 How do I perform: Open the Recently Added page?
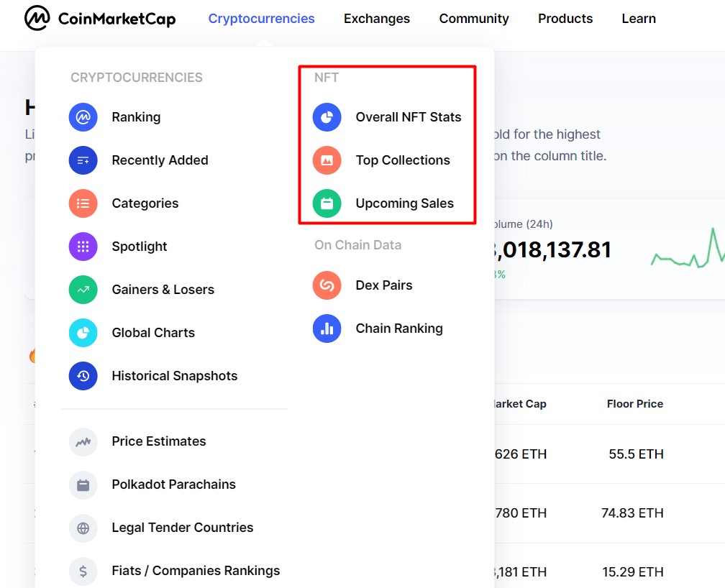pos(160,160)
